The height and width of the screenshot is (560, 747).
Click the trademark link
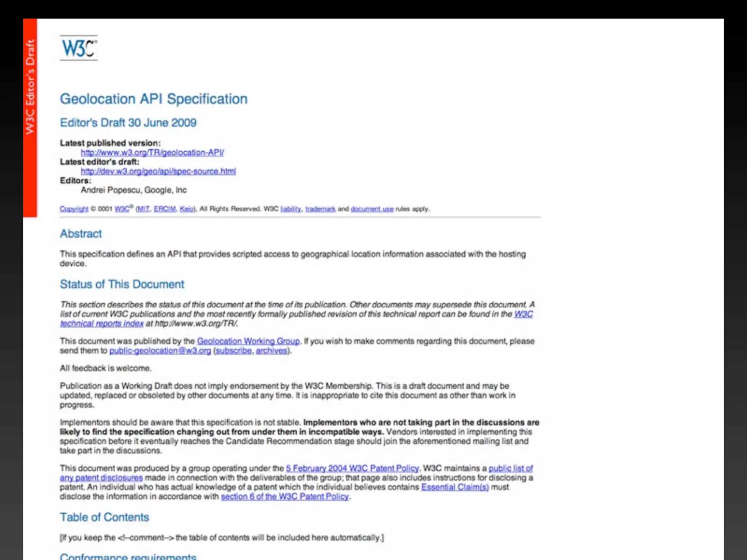pyautogui.click(x=320, y=209)
